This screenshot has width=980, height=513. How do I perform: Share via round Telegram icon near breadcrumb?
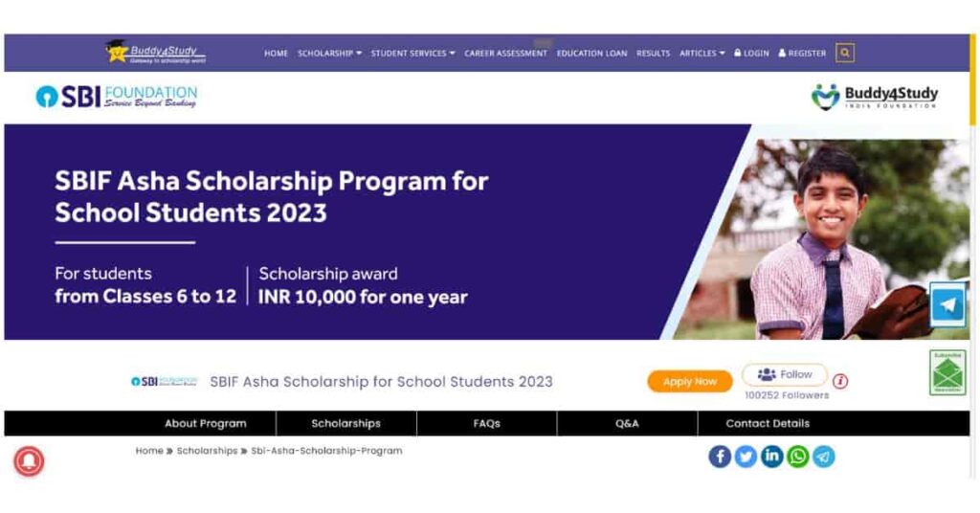(x=823, y=457)
